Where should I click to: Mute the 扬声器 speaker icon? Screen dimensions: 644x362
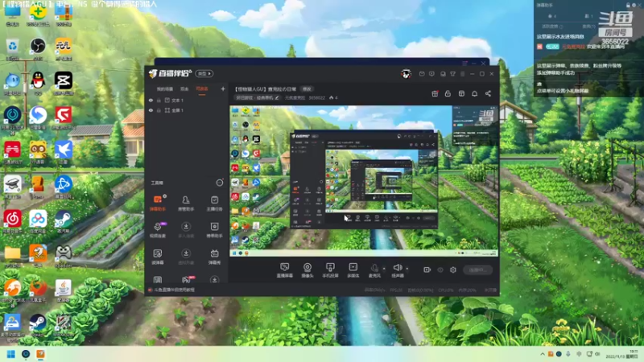tap(397, 269)
